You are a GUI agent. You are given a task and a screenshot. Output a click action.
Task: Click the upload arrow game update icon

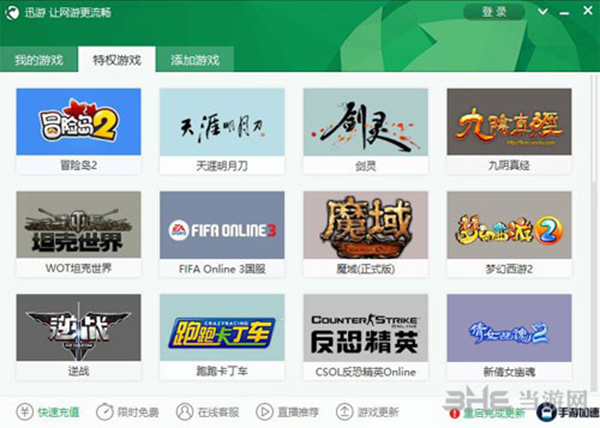click(x=344, y=412)
